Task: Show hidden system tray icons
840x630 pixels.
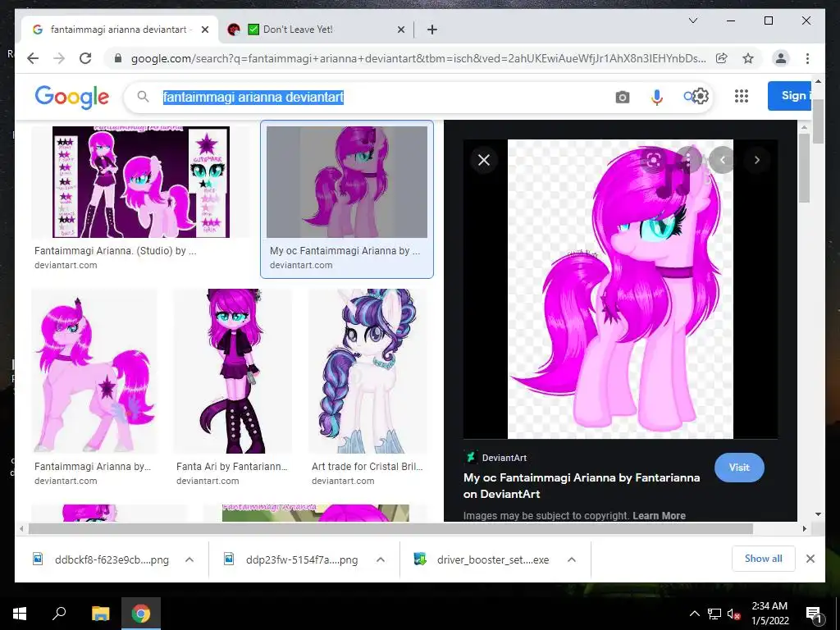Action: (x=694, y=614)
